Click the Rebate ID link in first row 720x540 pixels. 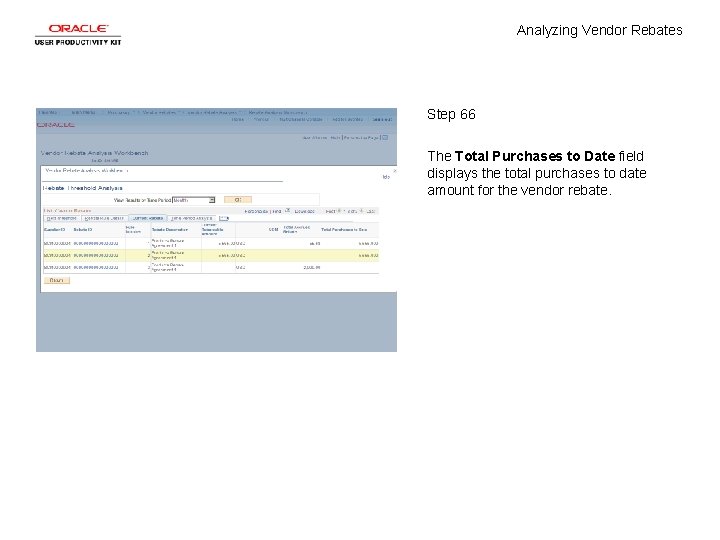[96, 243]
